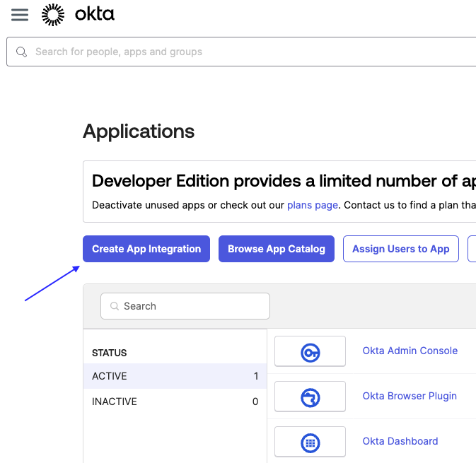The width and height of the screenshot is (476, 463).
Task: Open the hamburger navigation menu
Action: [20, 15]
